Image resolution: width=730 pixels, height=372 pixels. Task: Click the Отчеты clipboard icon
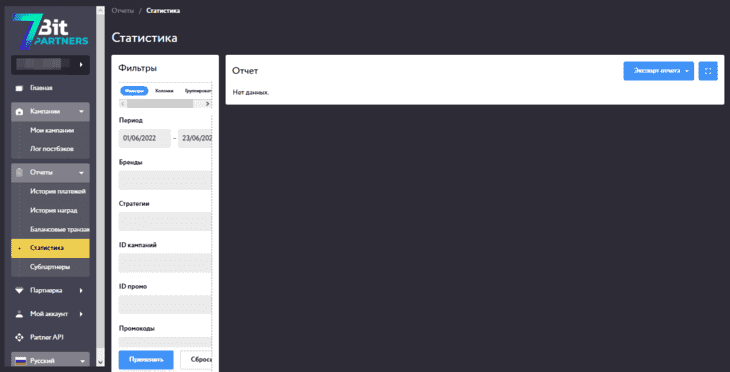(x=19, y=173)
